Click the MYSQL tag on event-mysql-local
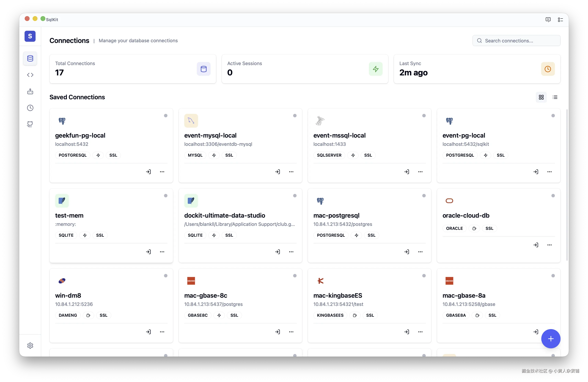This screenshot has height=382, width=588. coord(195,155)
